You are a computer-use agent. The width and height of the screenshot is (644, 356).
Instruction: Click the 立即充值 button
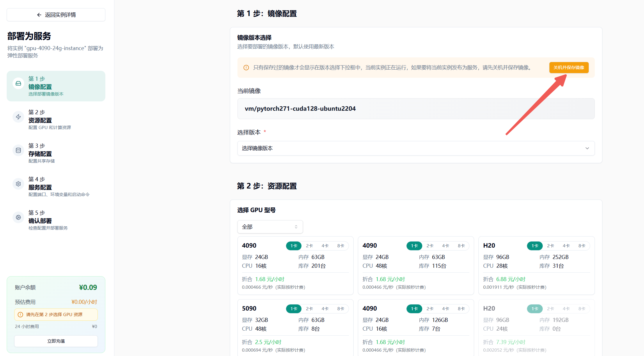coord(56,341)
